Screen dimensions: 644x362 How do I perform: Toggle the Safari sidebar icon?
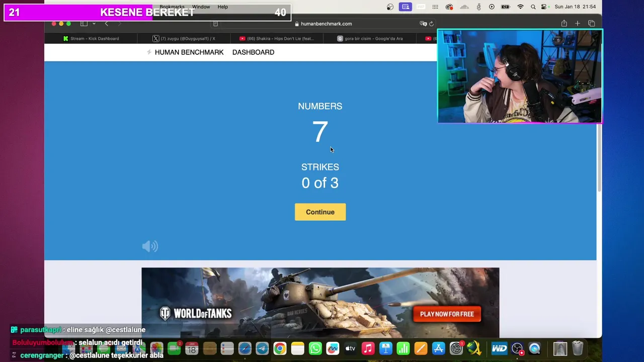pos(84,24)
